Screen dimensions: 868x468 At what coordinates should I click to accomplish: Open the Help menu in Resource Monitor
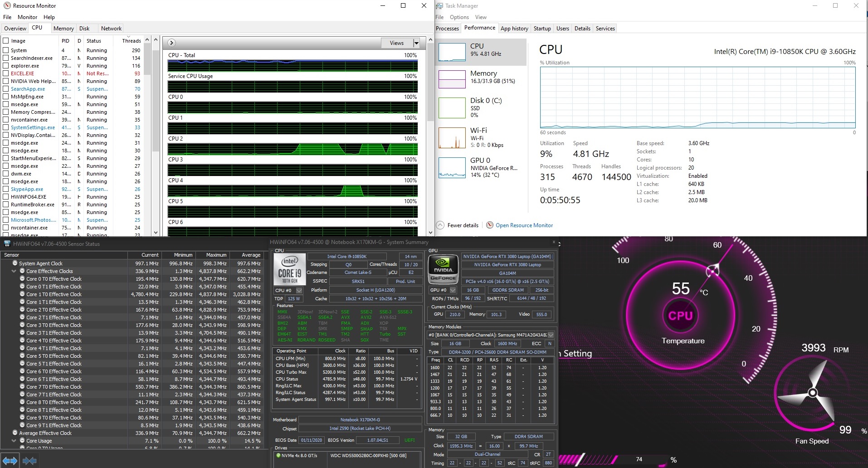pyautogui.click(x=49, y=17)
